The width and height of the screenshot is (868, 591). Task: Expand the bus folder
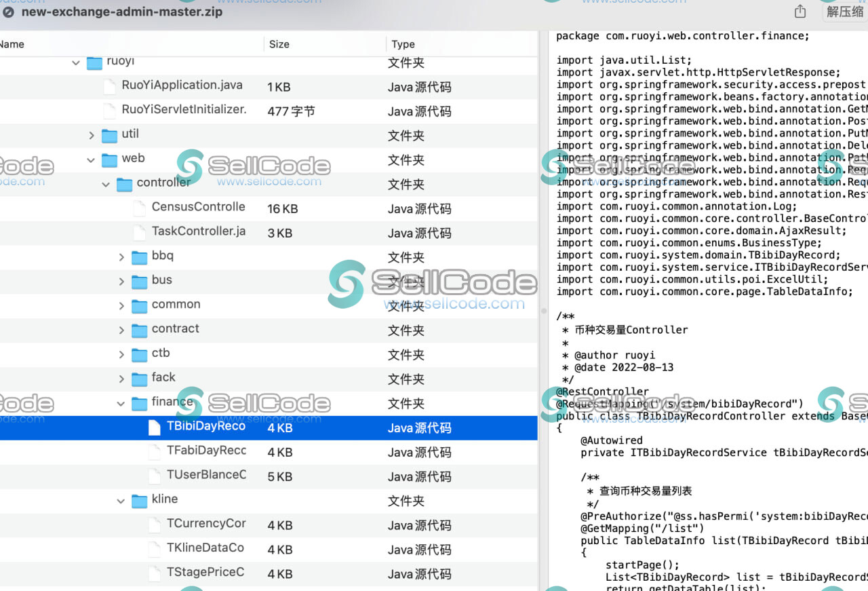pos(121,282)
